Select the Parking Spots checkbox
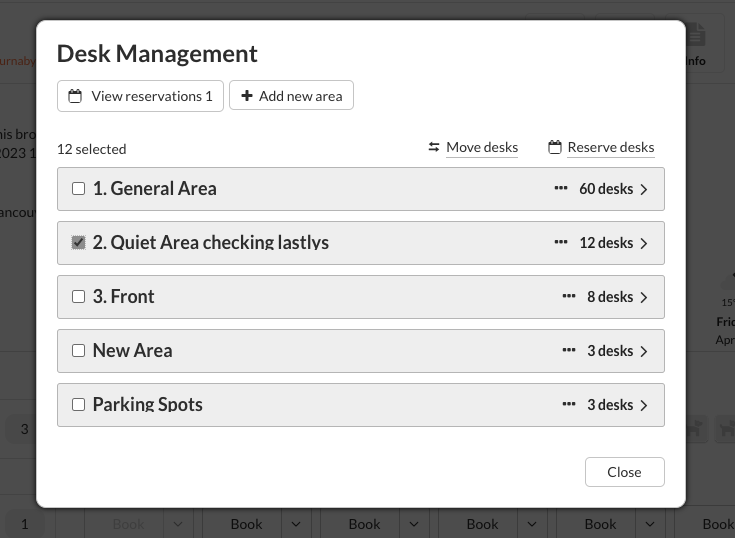 (79, 404)
